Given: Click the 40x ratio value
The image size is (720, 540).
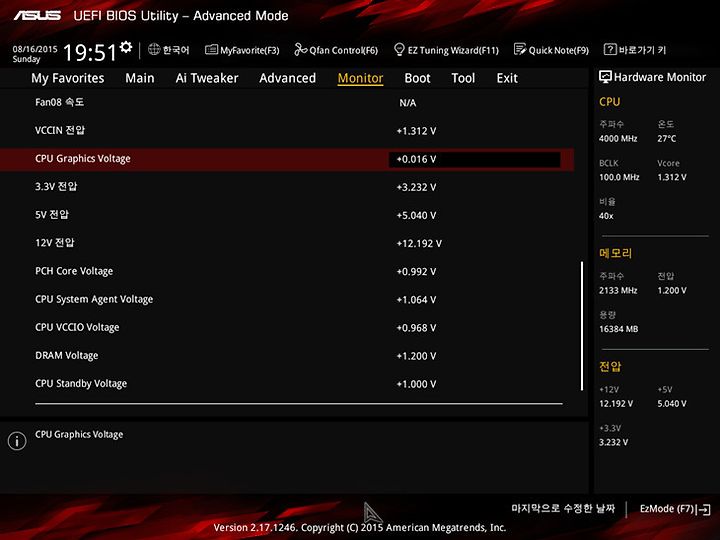Looking at the screenshot, I should pyautogui.click(x=606, y=216).
